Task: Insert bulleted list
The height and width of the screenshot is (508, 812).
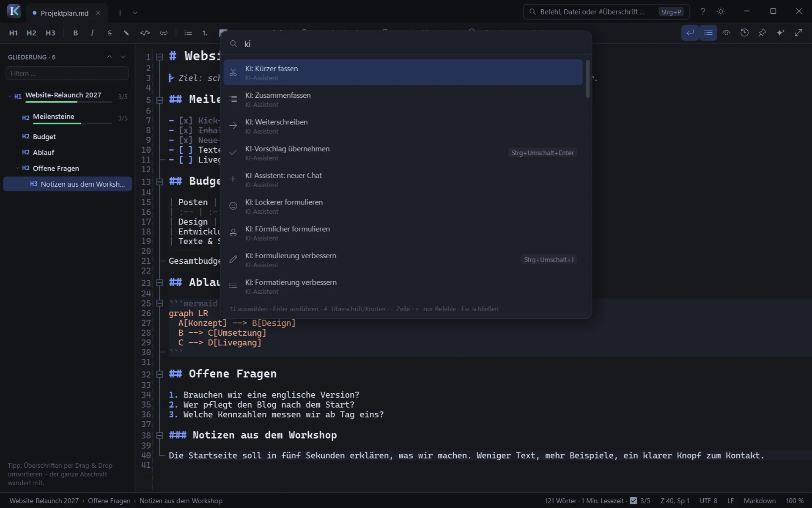Action: click(188, 33)
